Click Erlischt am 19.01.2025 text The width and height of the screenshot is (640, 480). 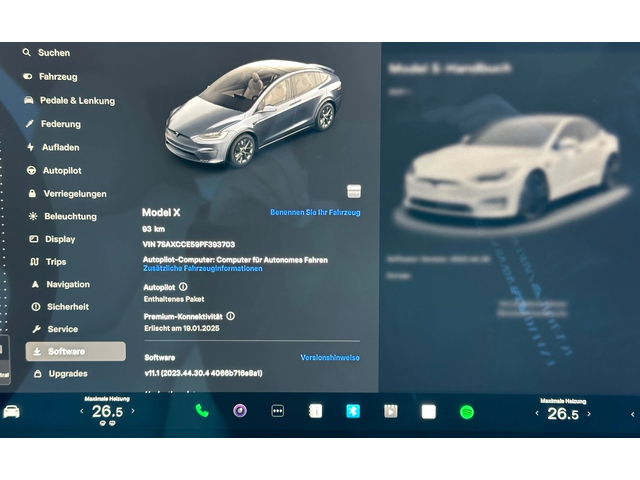[182, 328]
